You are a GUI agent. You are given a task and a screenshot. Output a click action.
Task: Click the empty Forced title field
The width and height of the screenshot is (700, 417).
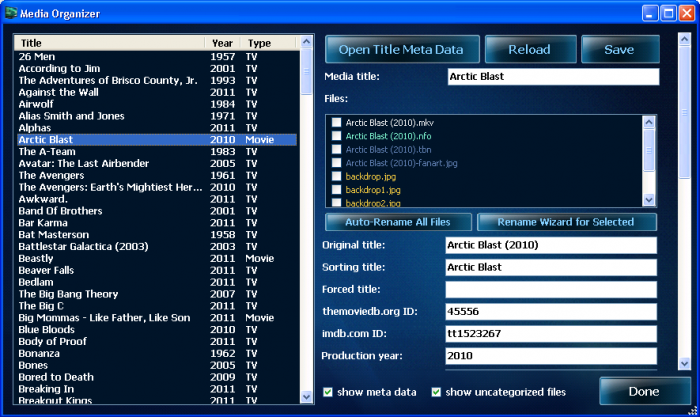tap(551, 289)
